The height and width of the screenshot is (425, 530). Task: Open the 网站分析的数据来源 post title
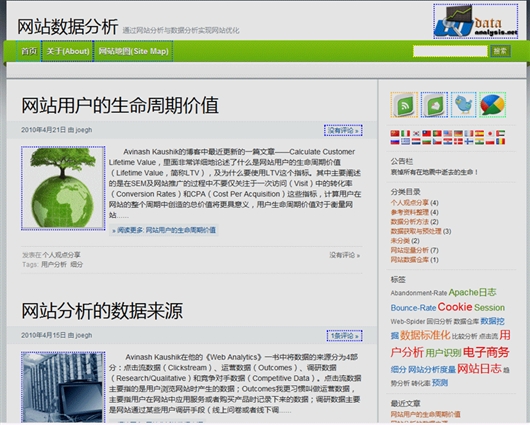[x=102, y=311]
